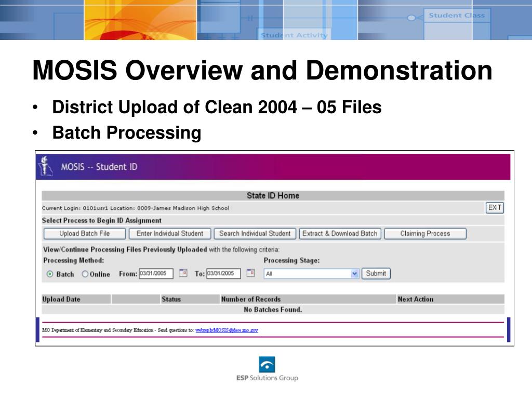Click the Missouri torch logo icon
Viewport: 532px width, 399px height.
tap(46, 166)
